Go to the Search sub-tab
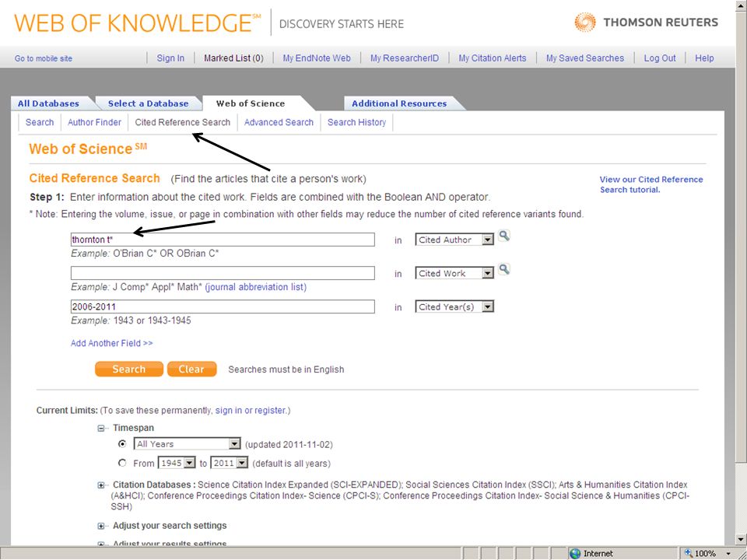 point(40,122)
